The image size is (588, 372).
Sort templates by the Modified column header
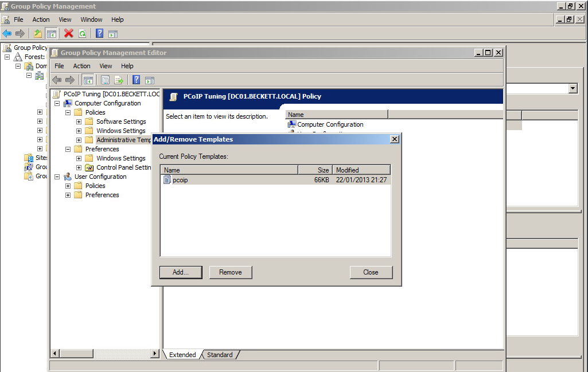click(x=361, y=170)
